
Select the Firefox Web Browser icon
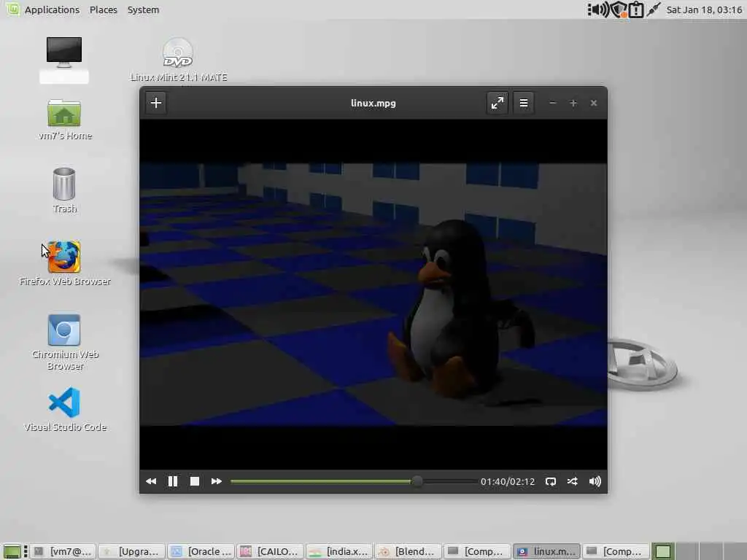[x=64, y=262]
